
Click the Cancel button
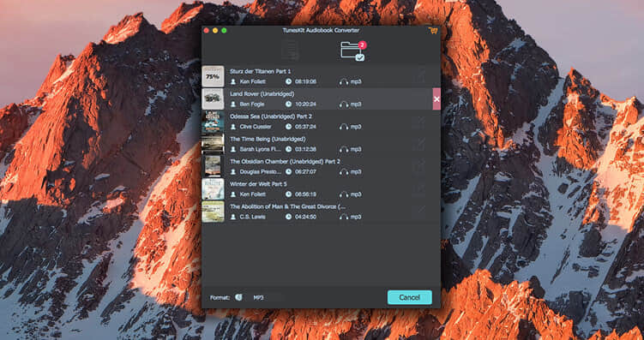[x=410, y=297]
